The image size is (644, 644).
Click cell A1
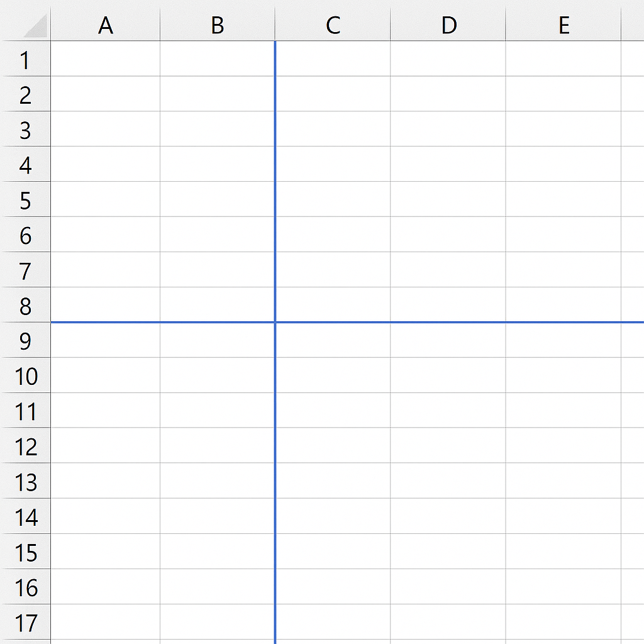click(106, 58)
